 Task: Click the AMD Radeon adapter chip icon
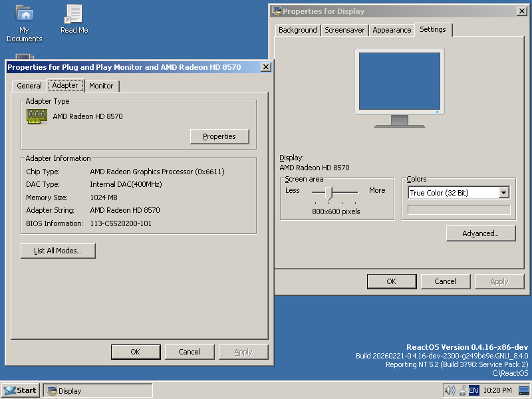point(37,116)
